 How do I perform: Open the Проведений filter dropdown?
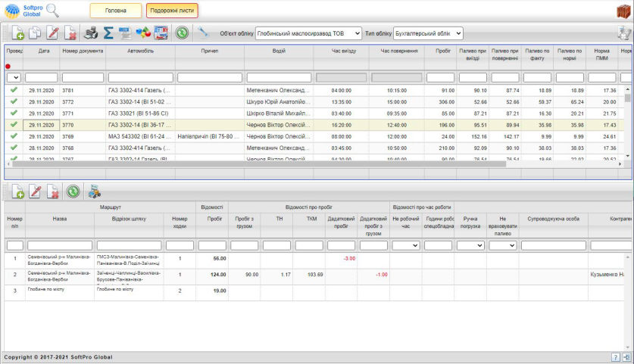click(x=14, y=77)
